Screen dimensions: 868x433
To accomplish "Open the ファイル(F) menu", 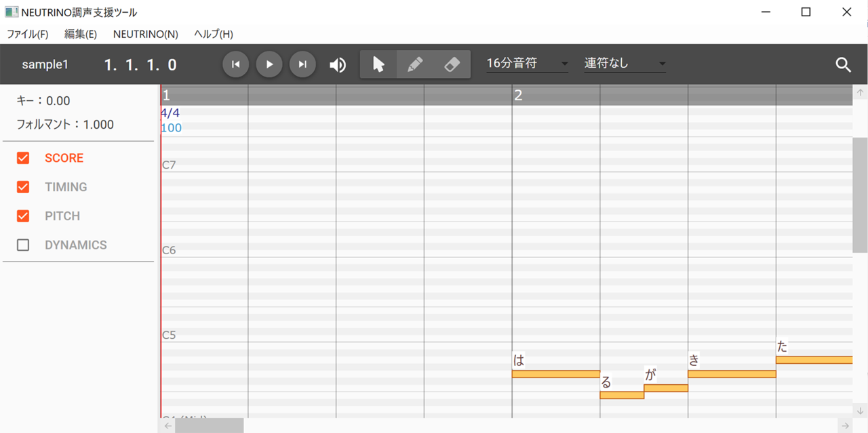I will (x=28, y=35).
